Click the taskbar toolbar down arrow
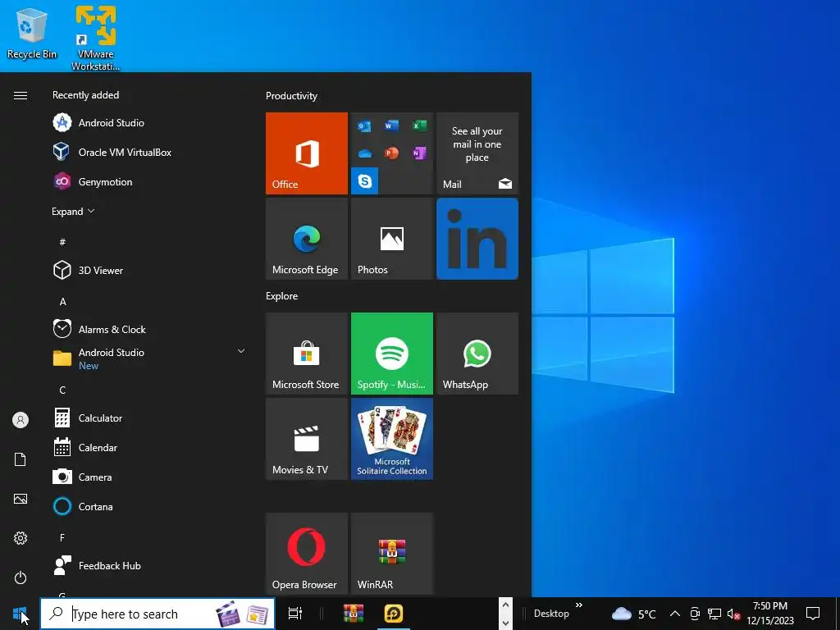 tap(505, 622)
